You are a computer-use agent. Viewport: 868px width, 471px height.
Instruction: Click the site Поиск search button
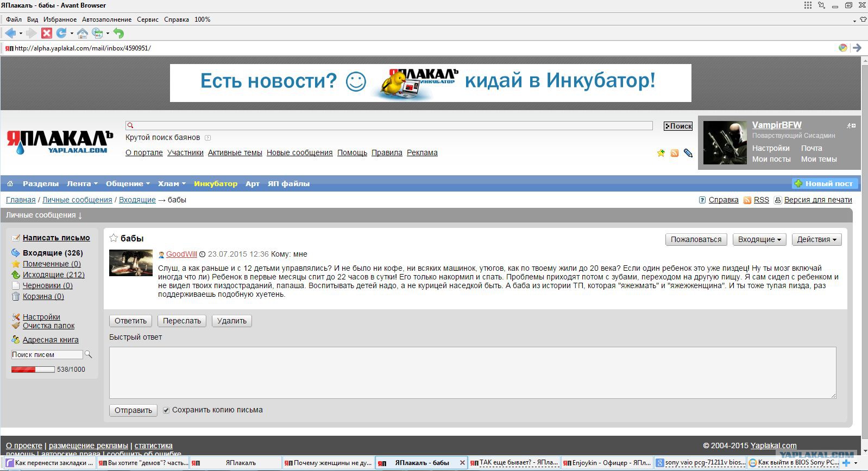(678, 126)
